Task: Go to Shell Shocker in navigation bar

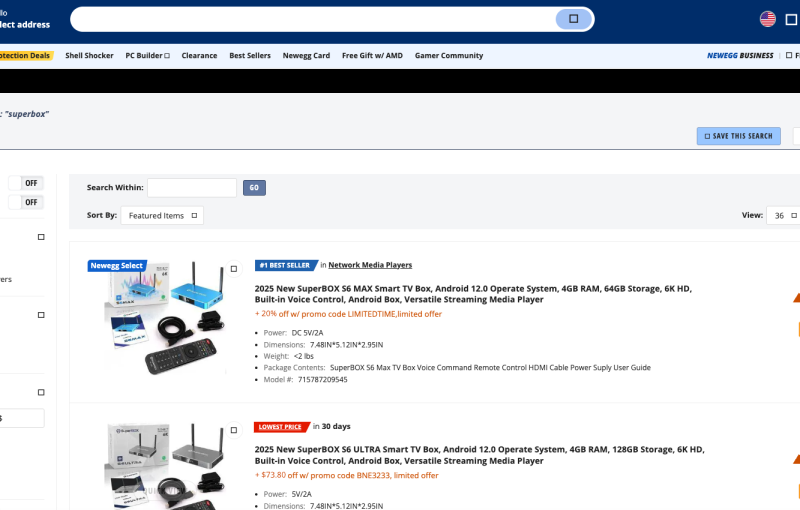Action: coord(89,56)
